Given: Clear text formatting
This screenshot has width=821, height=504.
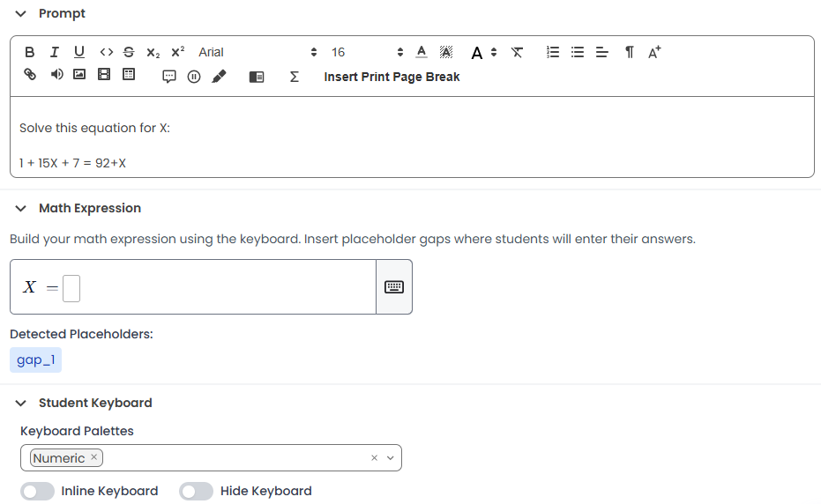Looking at the screenshot, I should tap(517, 52).
